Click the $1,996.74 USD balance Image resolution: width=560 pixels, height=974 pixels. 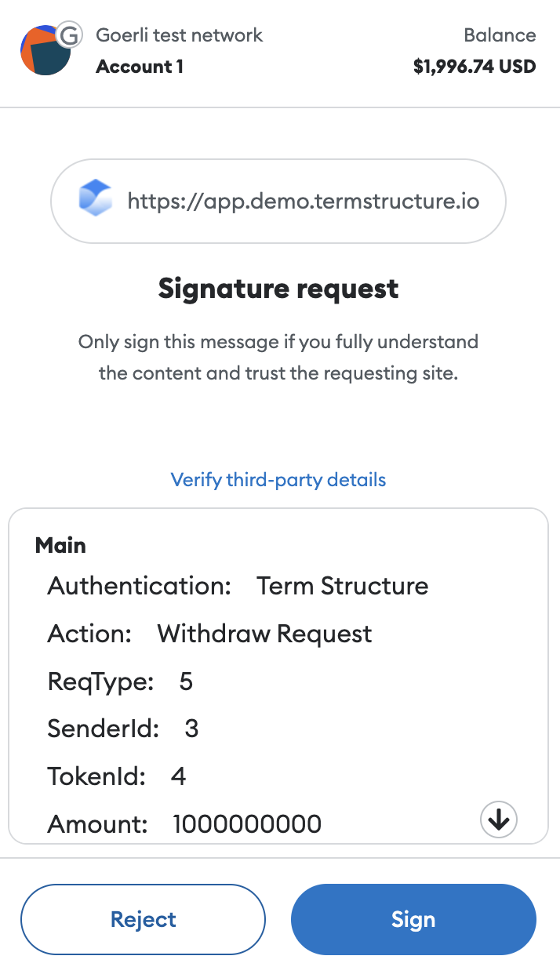click(x=475, y=67)
